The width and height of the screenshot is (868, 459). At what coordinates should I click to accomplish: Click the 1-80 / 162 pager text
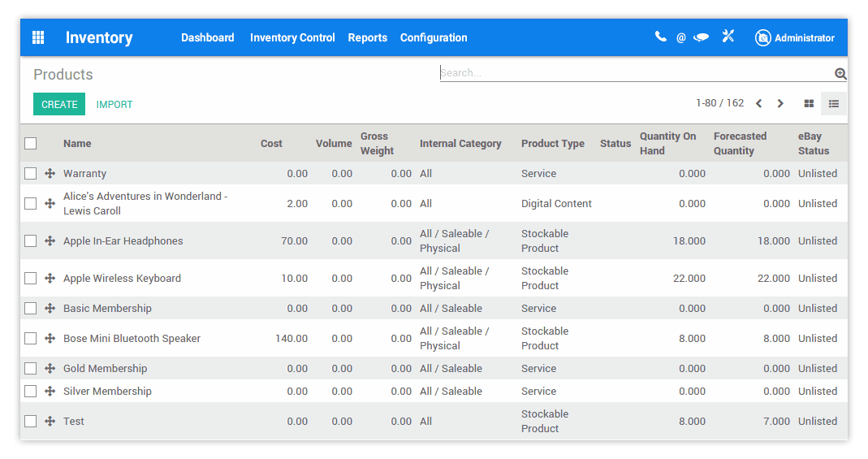click(x=719, y=103)
